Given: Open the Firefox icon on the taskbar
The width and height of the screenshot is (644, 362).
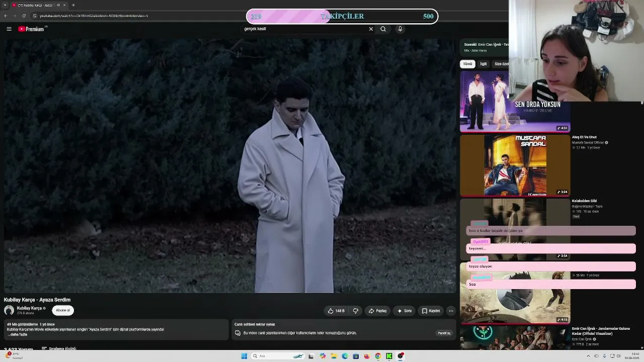Looking at the screenshot, I should click(x=367, y=356).
